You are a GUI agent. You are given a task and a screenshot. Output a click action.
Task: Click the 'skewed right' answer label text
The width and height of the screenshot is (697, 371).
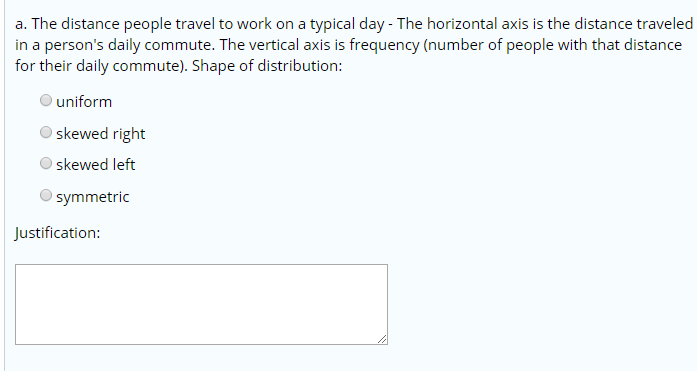tap(100, 134)
